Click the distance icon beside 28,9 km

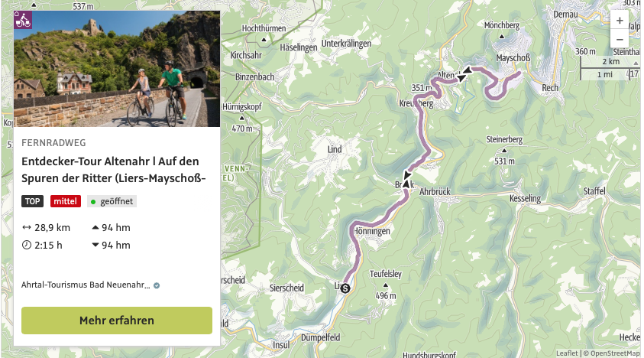pyautogui.click(x=27, y=227)
